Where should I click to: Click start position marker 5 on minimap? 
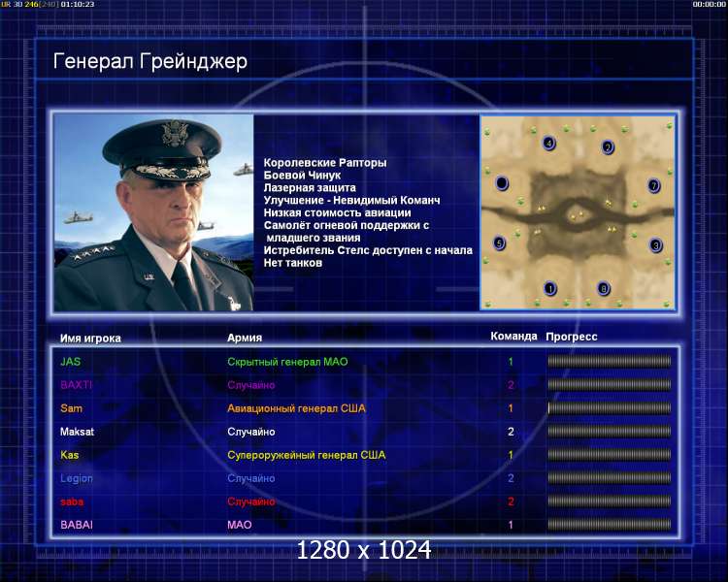[x=499, y=242]
